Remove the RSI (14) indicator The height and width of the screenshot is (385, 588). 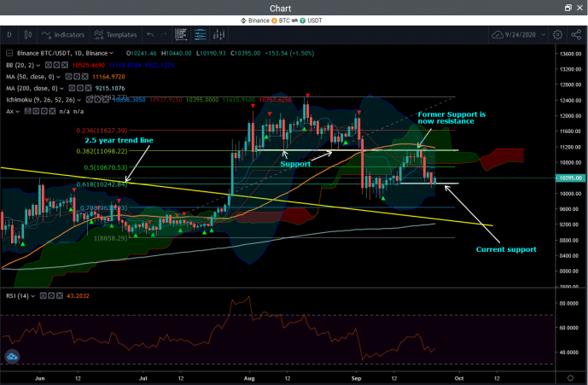click(60, 295)
